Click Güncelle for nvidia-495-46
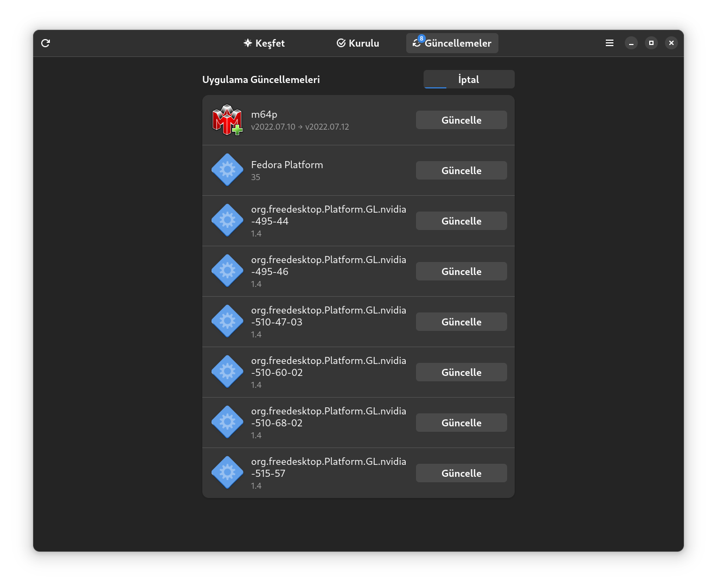 [x=462, y=271]
